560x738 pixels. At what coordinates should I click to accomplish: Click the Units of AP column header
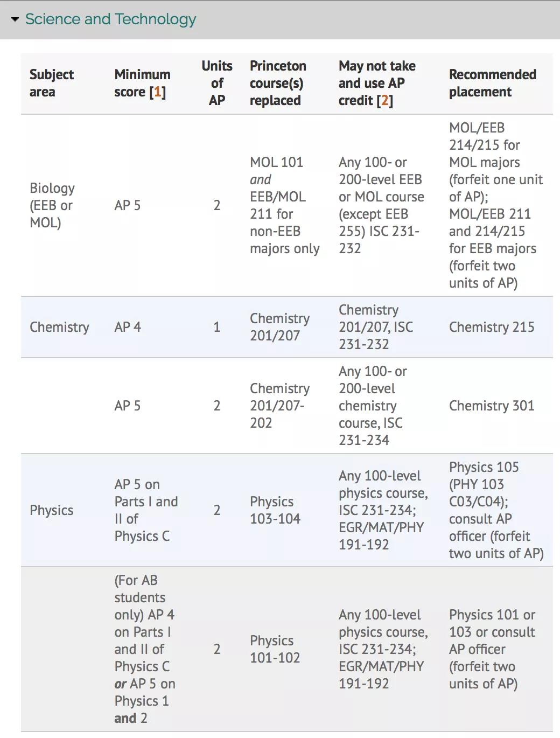[x=217, y=83]
